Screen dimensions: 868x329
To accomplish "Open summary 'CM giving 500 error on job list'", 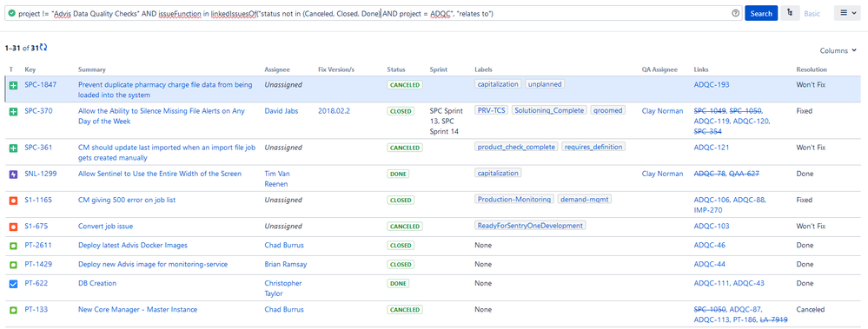I will (x=127, y=200).
